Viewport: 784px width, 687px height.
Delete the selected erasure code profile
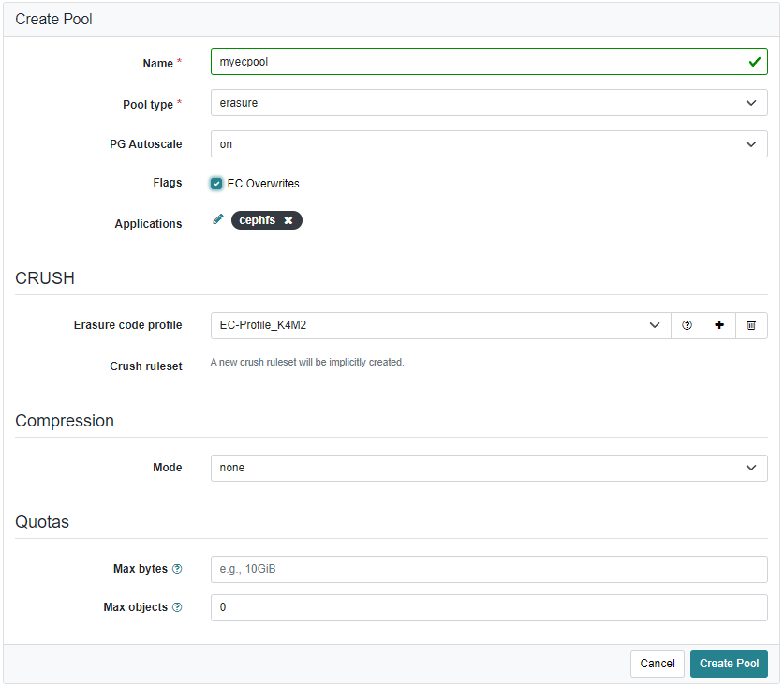751,325
